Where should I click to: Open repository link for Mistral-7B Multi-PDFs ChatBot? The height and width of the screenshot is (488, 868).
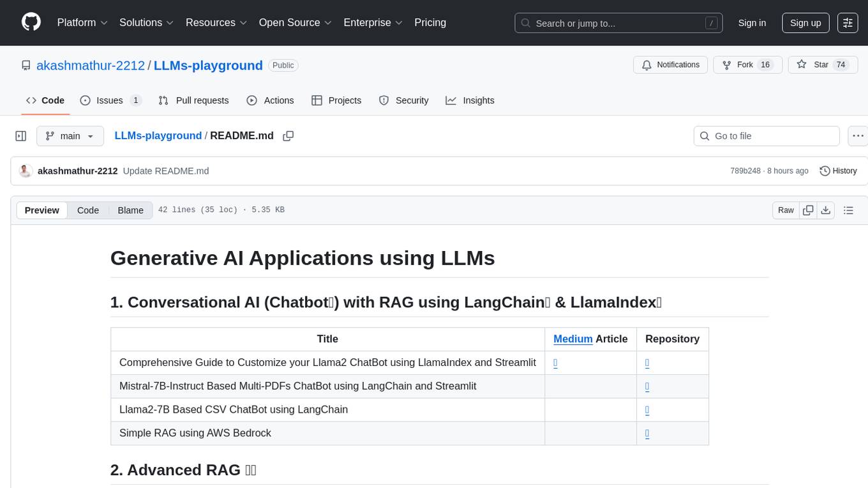647,386
